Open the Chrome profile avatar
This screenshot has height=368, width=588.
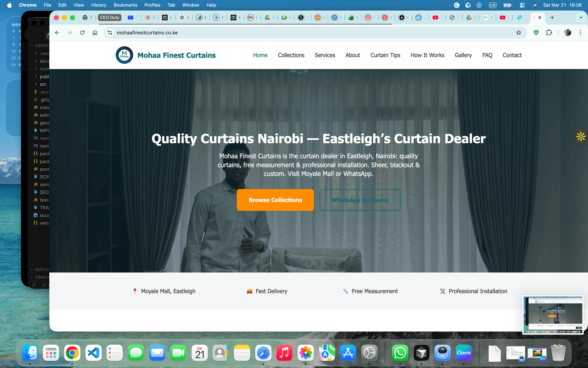click(x=567, y=33)
